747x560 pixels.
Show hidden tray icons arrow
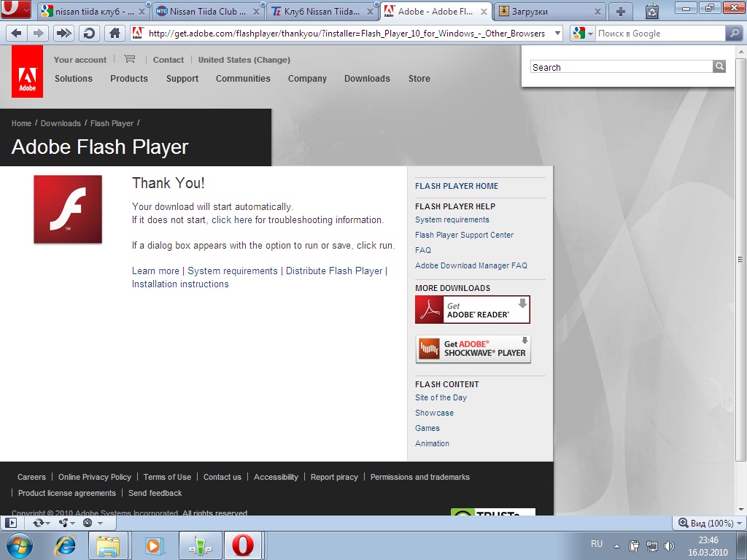pos(617,546)
